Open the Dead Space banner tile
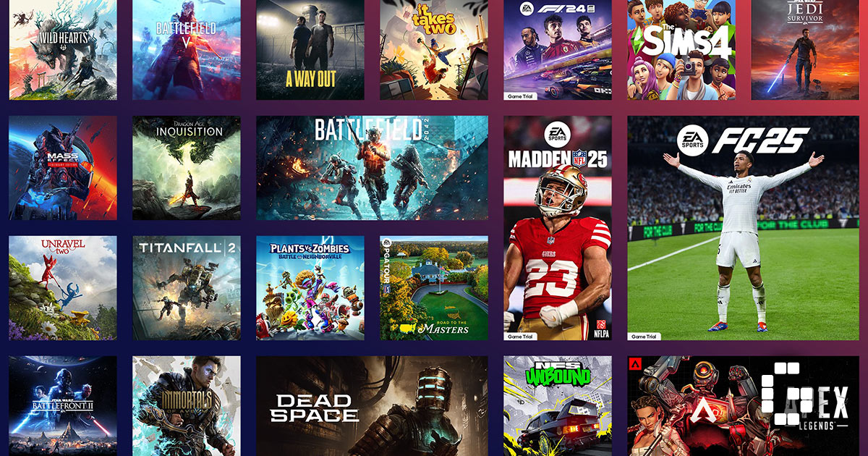The height and width of the screenshot is (456, 868). point(372,406)
